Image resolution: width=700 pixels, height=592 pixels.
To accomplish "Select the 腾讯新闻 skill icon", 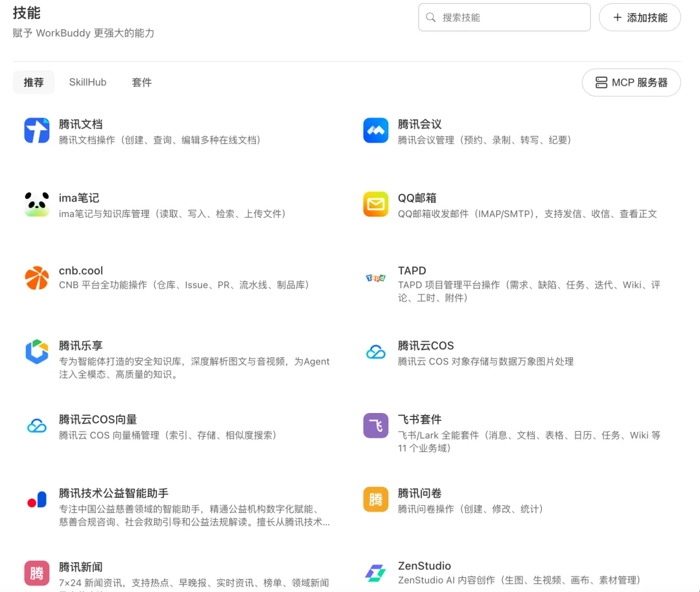I will tap(36, 572).
